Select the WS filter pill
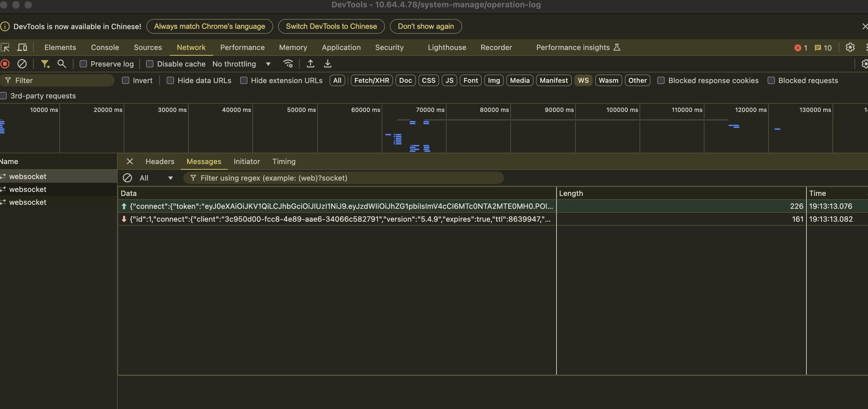This screenshot has height=409, width=868. click(583, 81)
